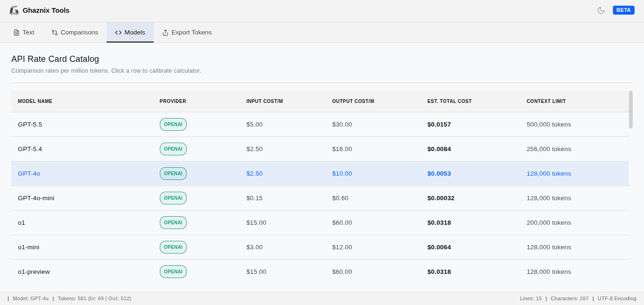This screenshot has width=644, height=305.
Task: Click the API Rate Card Catalog heading
Action: pos(55,59)
